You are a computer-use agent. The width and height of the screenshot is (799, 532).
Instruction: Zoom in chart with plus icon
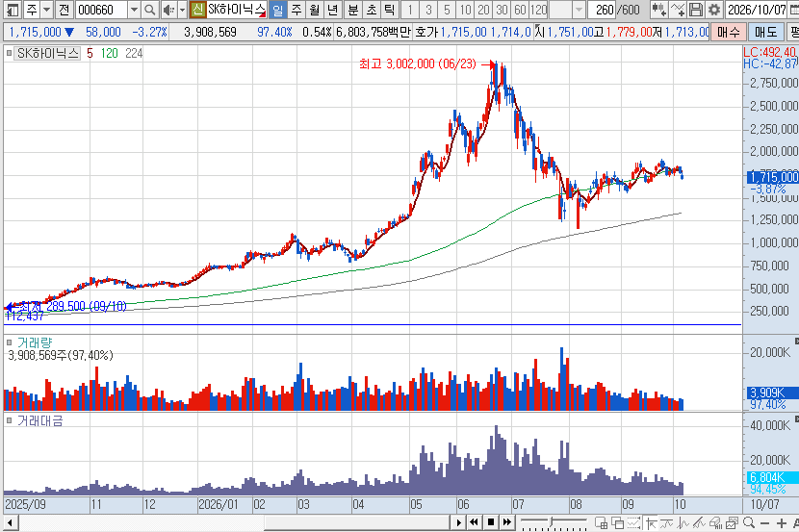pyautogui.click(x=781, y=523)
